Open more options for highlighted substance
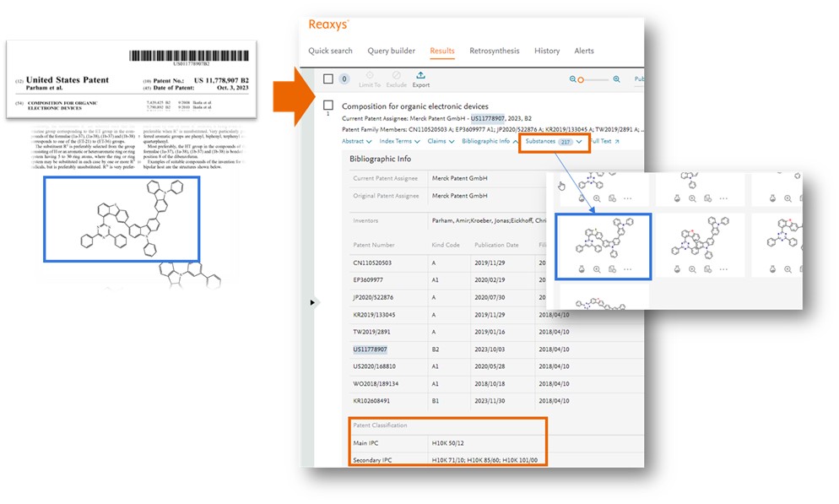Image resolution: width=839 pixels, height=504 pixels. tap(627, 269)
